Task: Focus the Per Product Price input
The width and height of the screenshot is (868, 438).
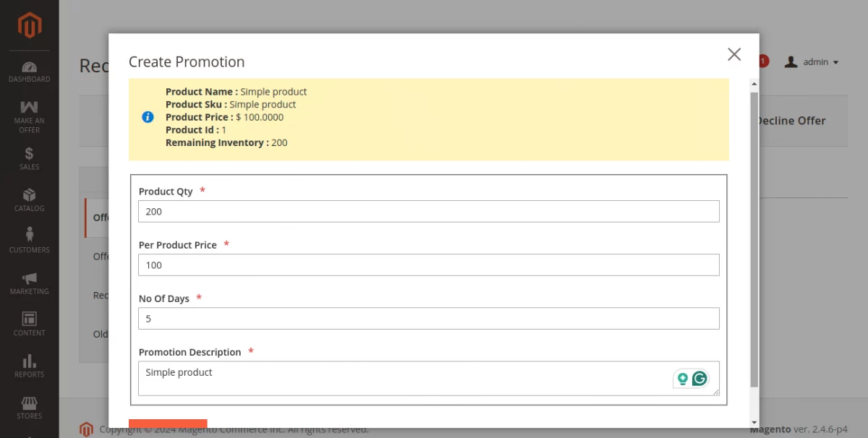Action: click(x=428, y=265)
